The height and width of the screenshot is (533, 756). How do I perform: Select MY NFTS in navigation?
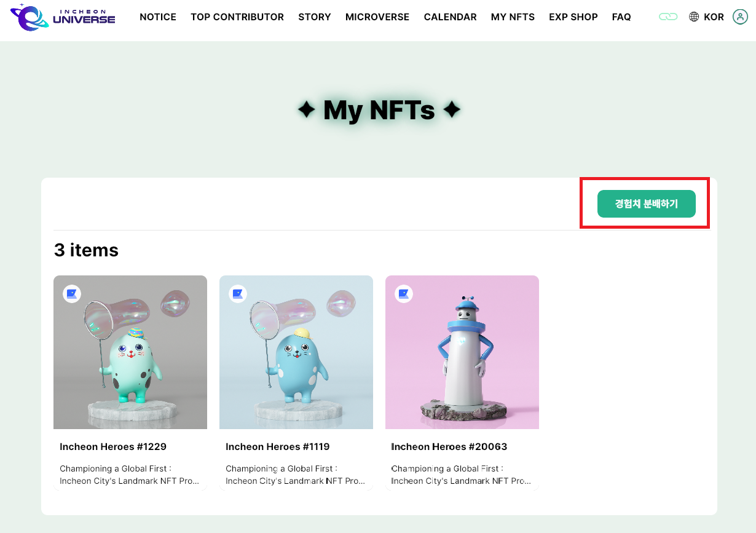[513, 17]
